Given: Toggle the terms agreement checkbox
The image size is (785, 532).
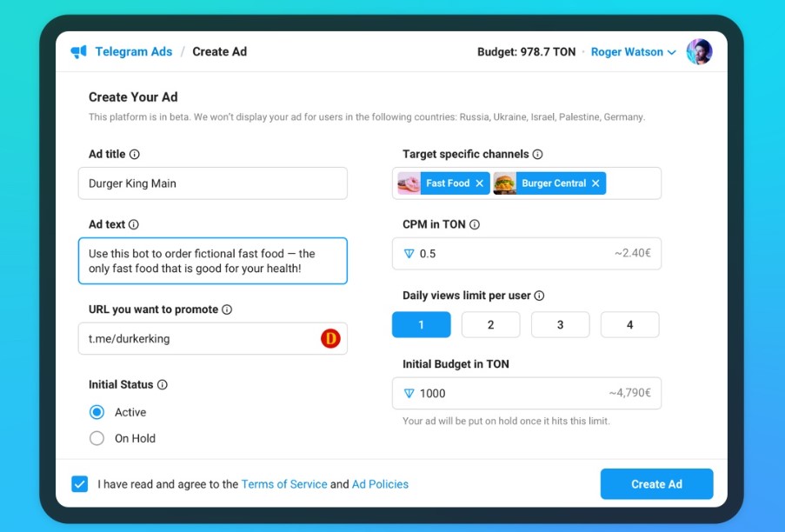Looking at the screenshot, I should click(x=80, y=484).
